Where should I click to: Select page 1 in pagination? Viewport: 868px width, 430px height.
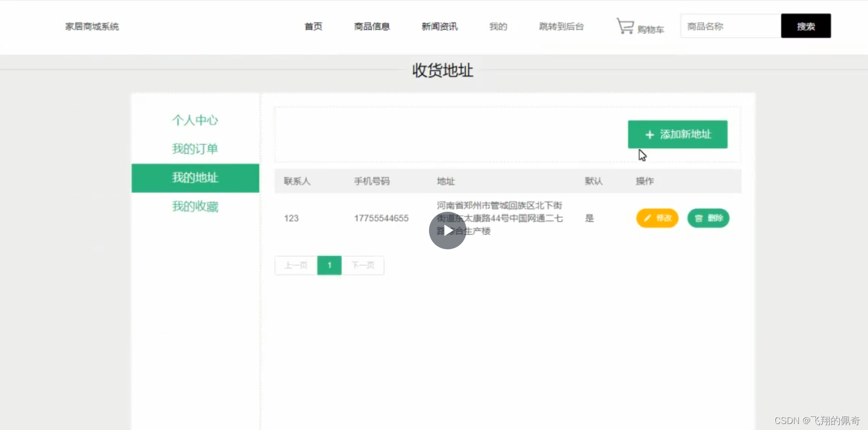(329, 265)
